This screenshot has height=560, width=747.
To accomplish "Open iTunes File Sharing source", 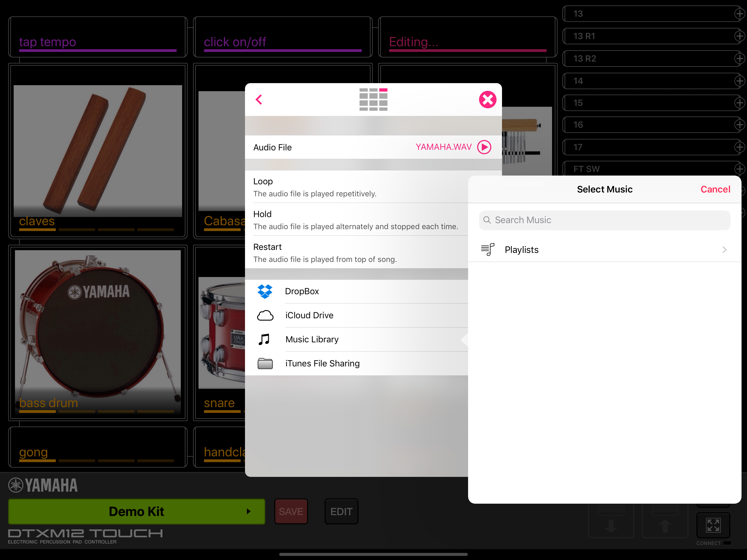I will (x=357, y=363).
